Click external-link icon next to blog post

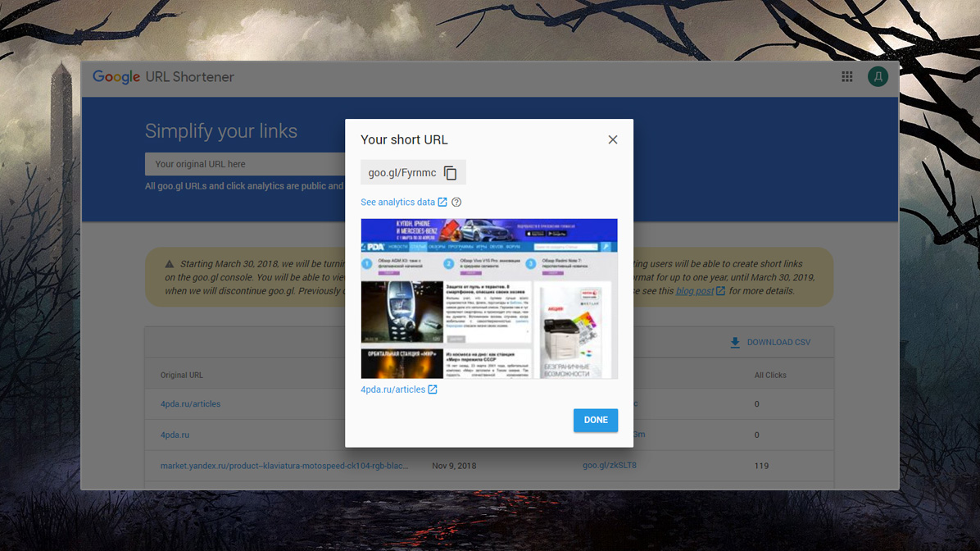[x=720, y=291]
